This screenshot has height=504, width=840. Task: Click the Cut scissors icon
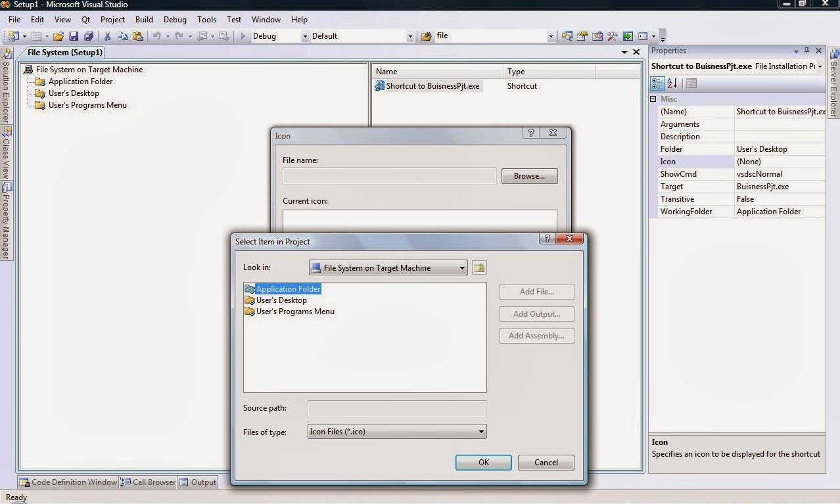point(107,36)
